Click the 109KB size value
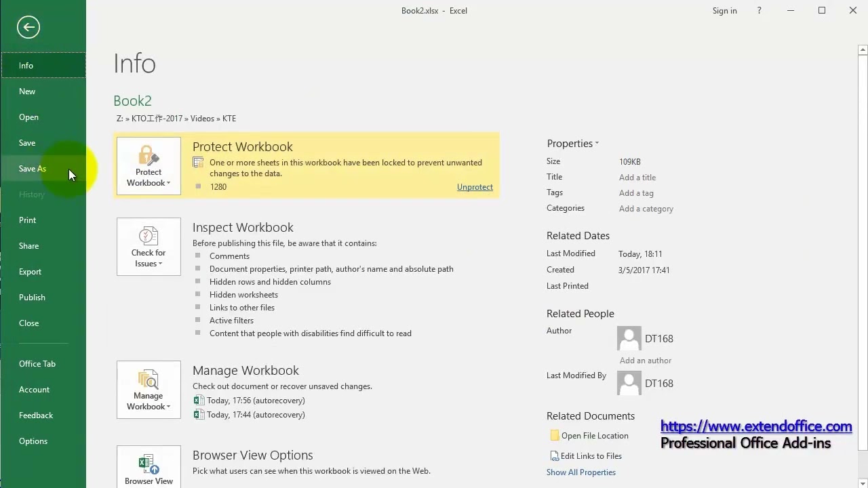 [629, 162]
